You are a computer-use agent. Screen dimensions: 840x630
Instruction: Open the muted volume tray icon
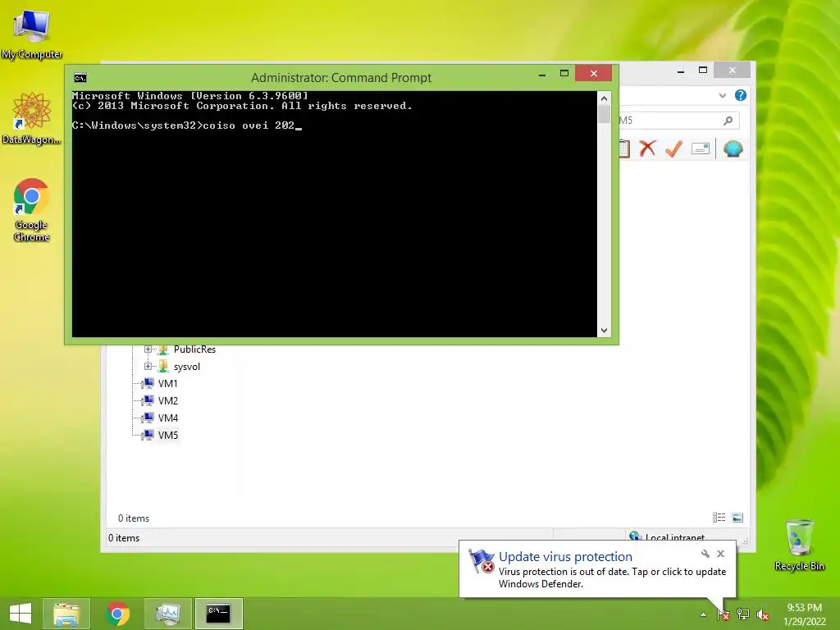coord(762,615)
